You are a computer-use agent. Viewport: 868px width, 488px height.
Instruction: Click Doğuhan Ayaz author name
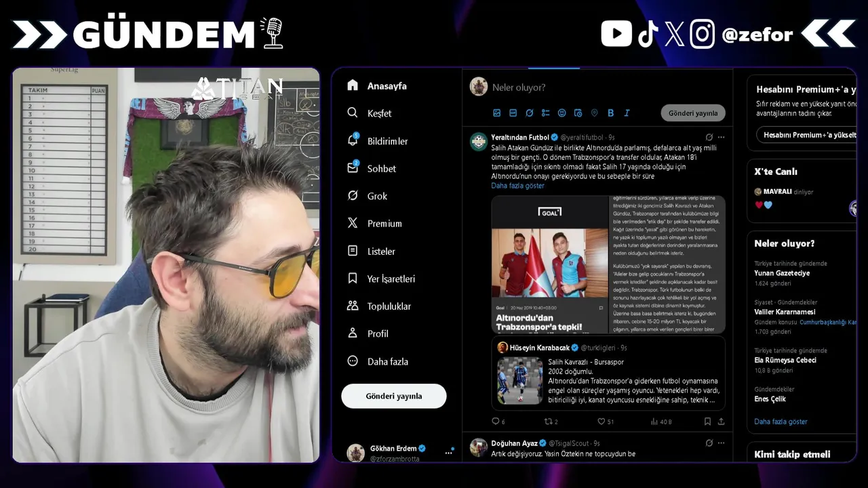(514, 443)
